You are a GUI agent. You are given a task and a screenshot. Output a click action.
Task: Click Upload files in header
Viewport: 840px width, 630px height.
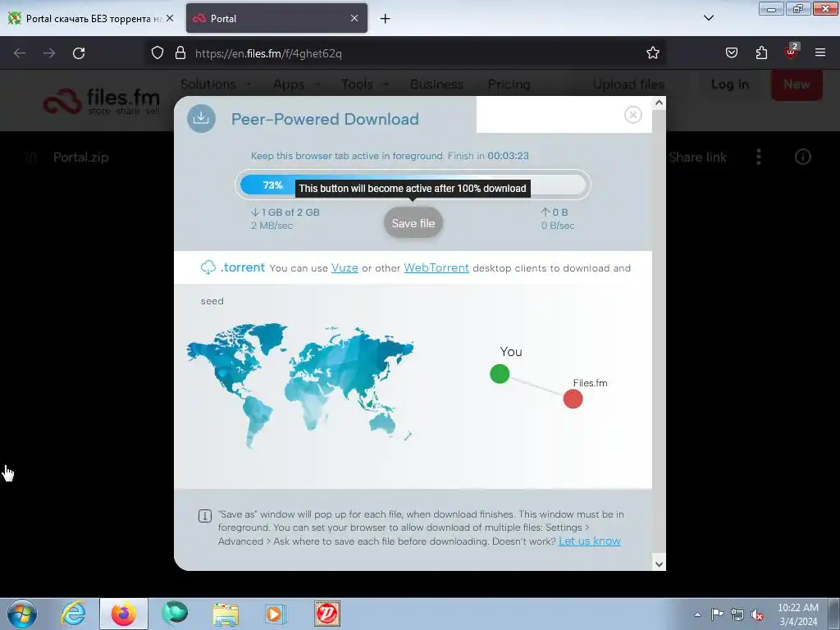[x=628, y=84]
